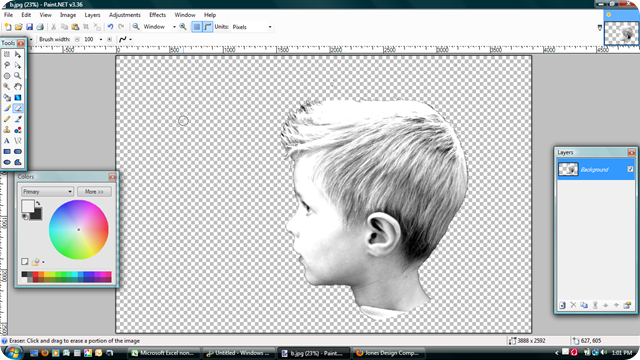The image size is (640, 360).
Task: Click the Windows Start button
Action: tap(13, 352)
